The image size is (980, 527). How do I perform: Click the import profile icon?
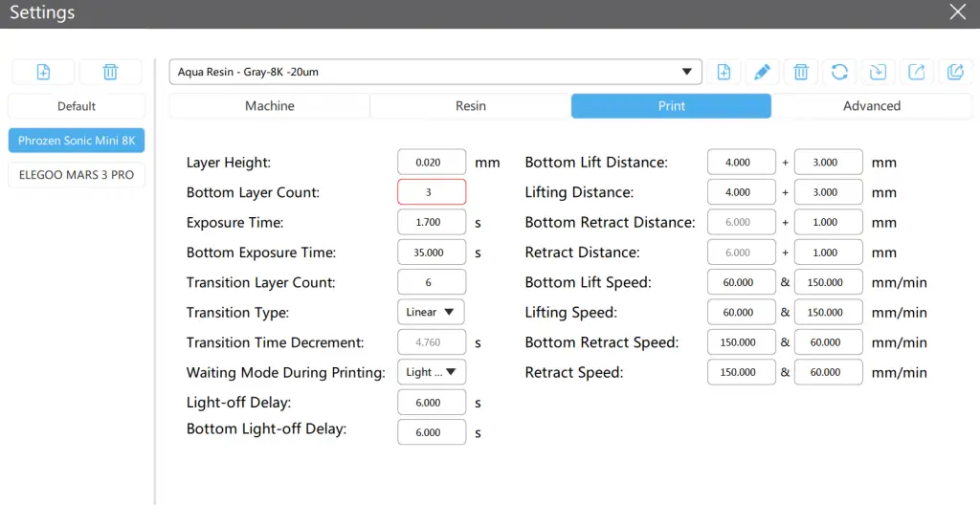pos(878,72)
